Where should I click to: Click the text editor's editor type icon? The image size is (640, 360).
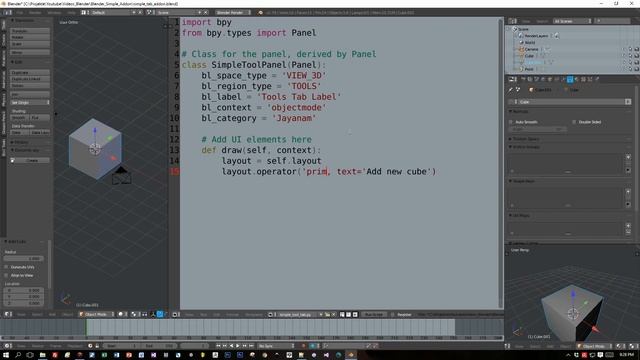pos(176,315)
